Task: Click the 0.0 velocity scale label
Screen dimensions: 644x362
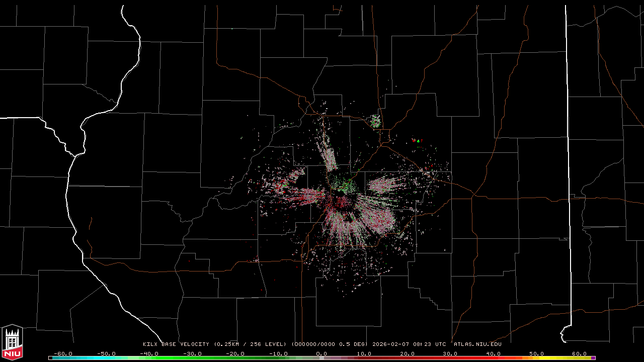Action: (x=321, y=353)
